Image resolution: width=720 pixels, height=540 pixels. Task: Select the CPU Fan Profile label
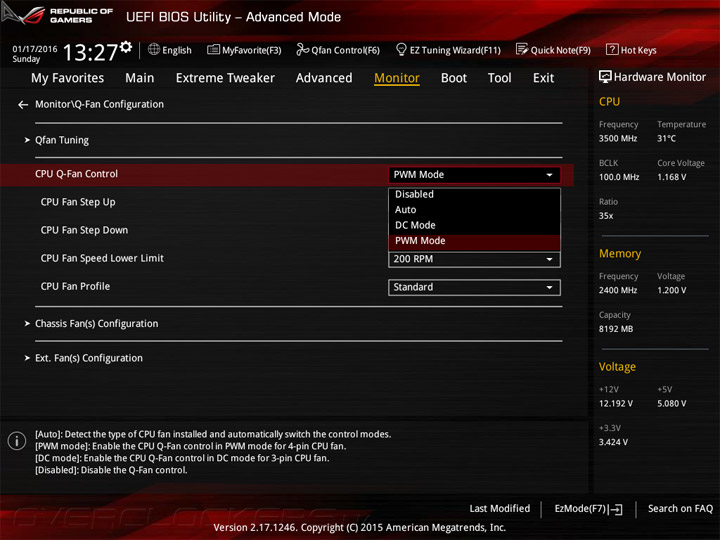click(x=75, y=287)
